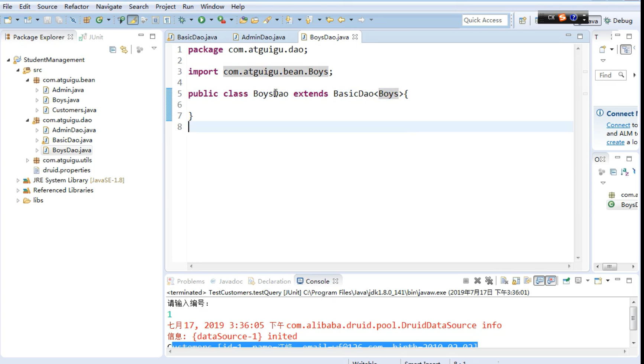
Task: Click the Forward navigation arrow
Action: click(x=361, y=20)
